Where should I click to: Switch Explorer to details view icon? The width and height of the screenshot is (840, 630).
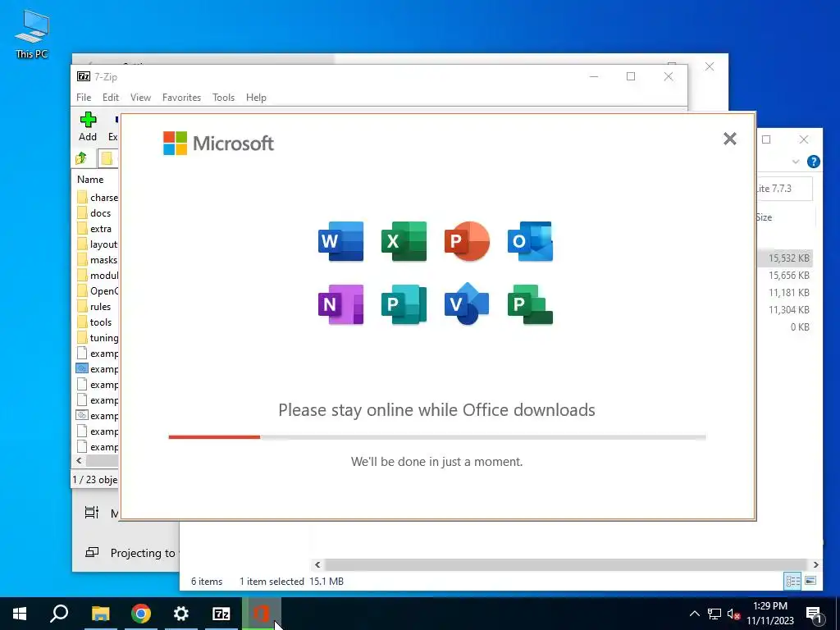click(793, 582)
